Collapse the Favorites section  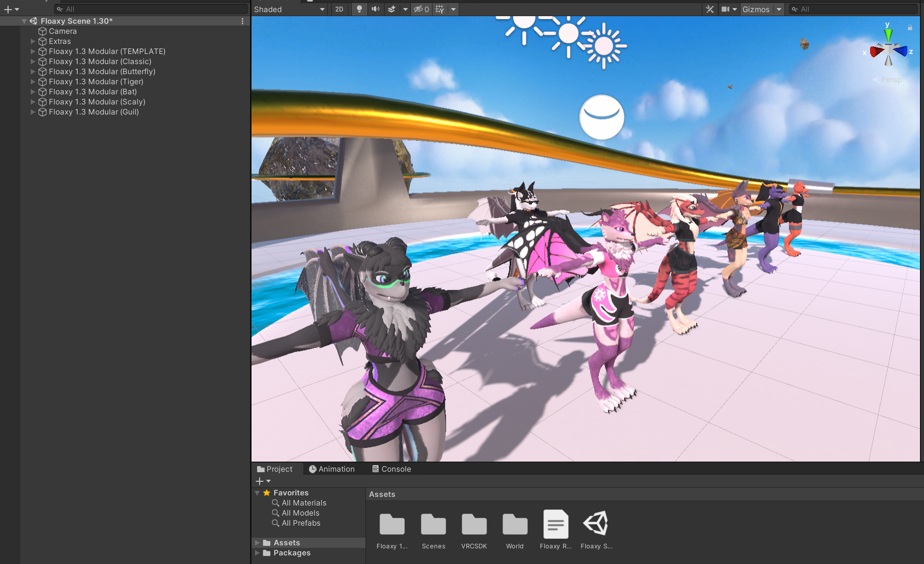[x=257, y=493]
